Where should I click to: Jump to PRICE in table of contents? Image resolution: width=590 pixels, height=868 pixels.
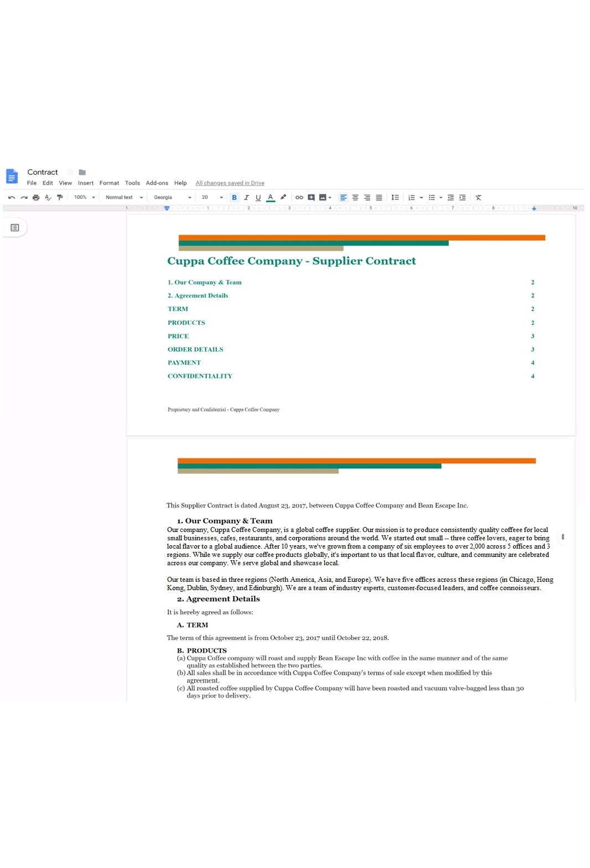pos(178,336)
